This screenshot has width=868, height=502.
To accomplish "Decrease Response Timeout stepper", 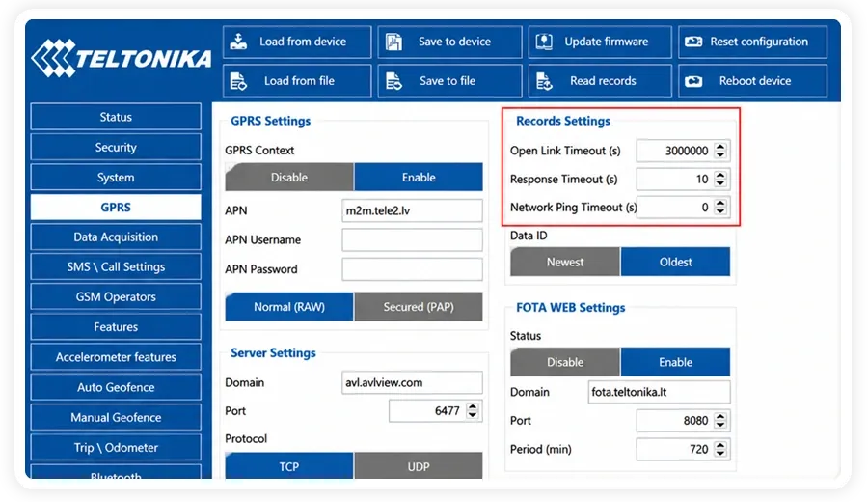I will click(x=720, y=183).
